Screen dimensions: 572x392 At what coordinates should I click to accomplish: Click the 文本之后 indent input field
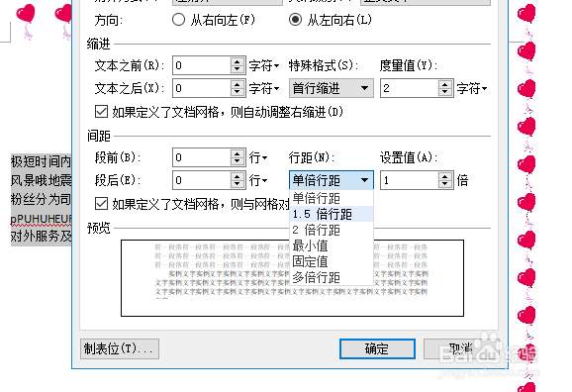coord(201,88)
